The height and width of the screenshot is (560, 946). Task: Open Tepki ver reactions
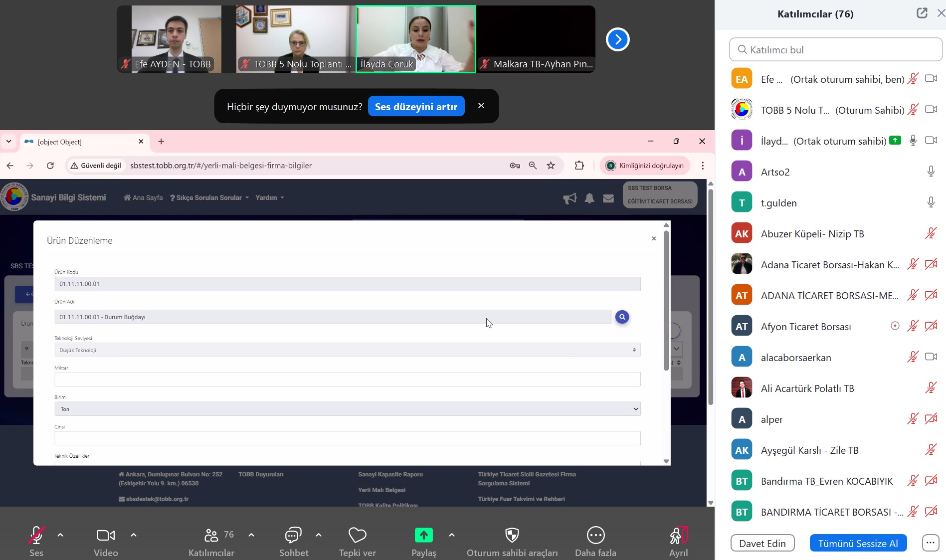(358, 542)
